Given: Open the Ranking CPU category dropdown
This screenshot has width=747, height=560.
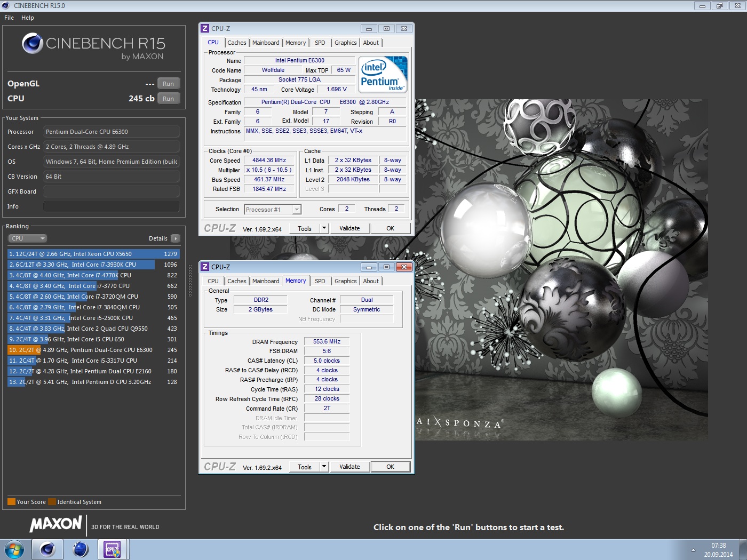Looking at the screenshot, I should tap(28, 238).
